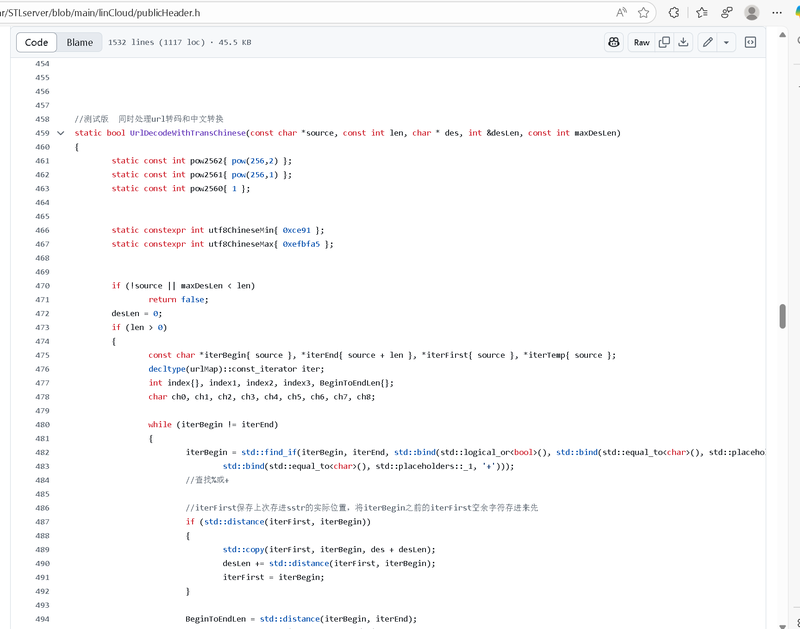Screen dimensions: 800x629
Task: Open the Settings and more ellipsis menu
Action: click(777, 13)
